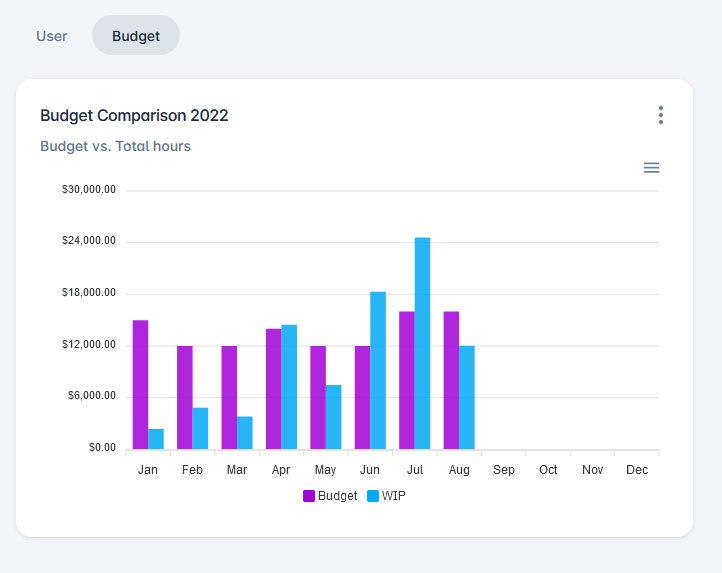Select the August WIP bar
The image size is (722, 573).
467,397
